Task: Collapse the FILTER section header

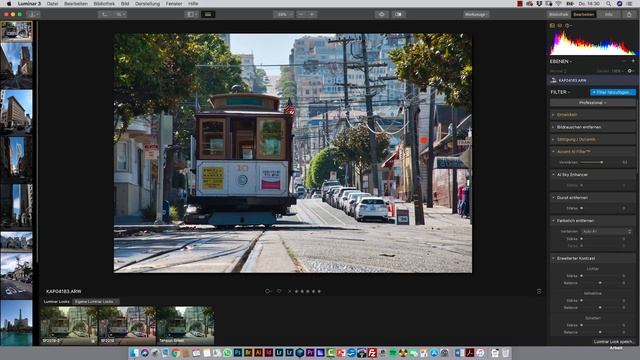Action: click(x=560, y=92)
